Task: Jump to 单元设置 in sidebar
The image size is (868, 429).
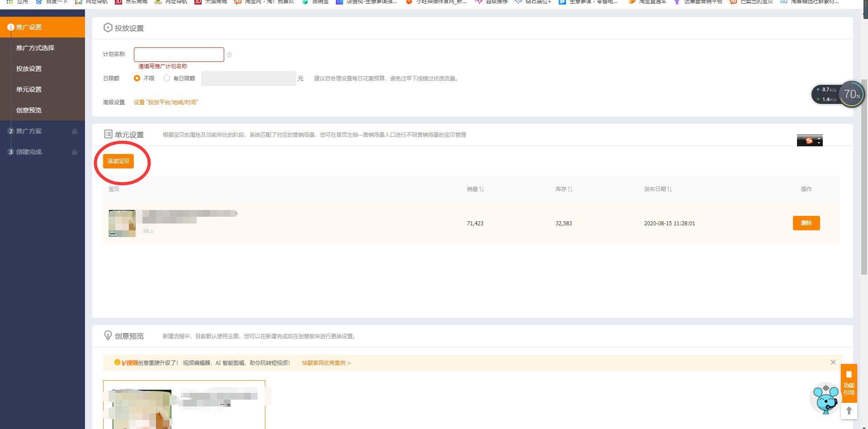Action: (29, 89)
